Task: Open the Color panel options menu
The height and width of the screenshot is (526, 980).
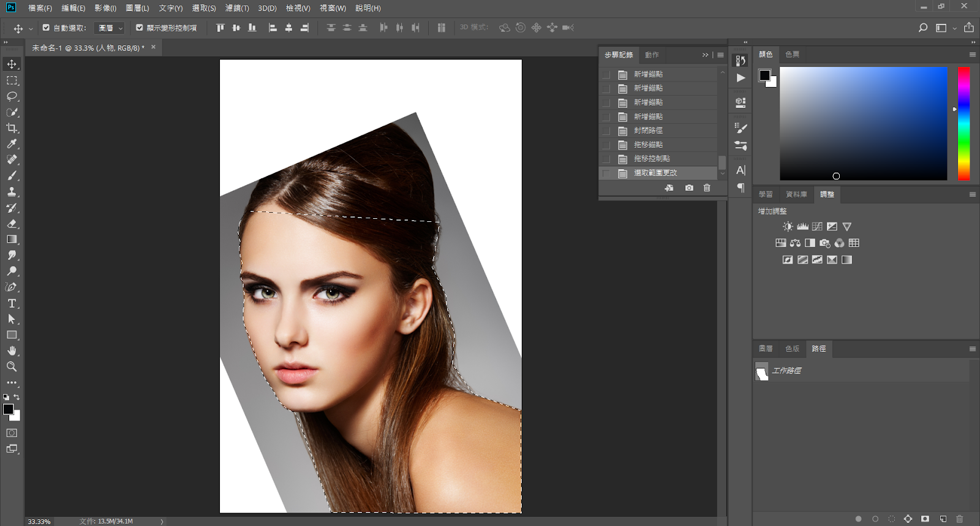Action: [x=972, y=55]
